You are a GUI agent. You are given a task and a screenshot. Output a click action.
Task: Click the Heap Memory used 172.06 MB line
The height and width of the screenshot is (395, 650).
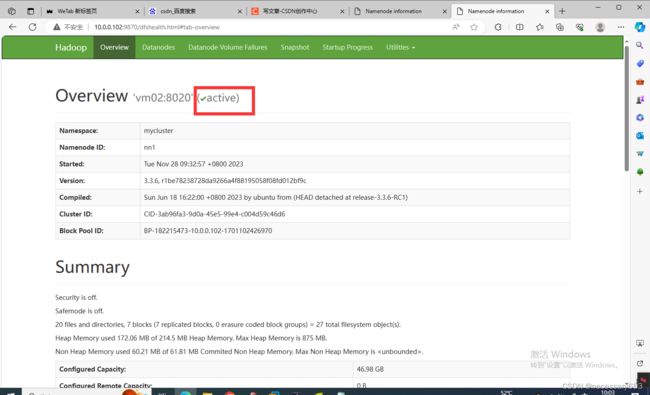[x=191, y=338]
